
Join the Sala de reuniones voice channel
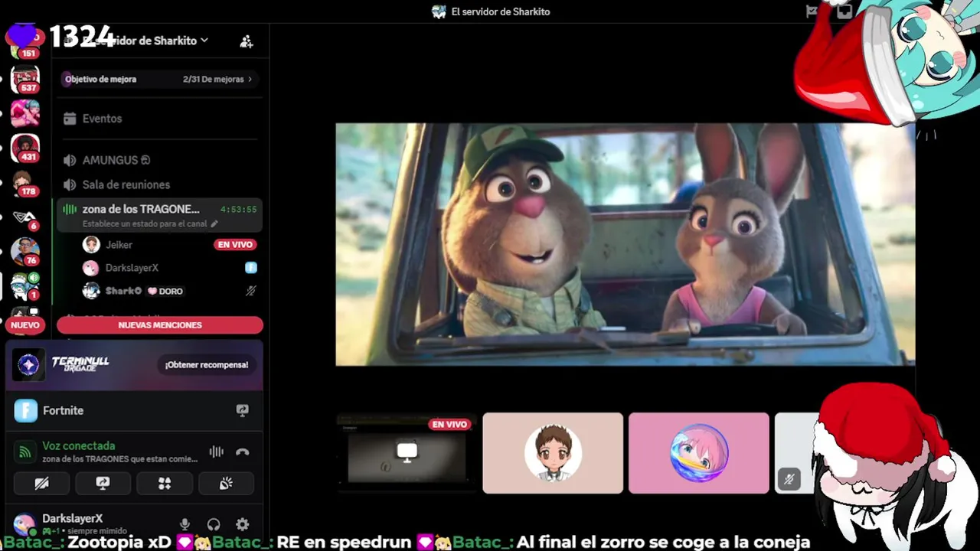coord(159,184)
